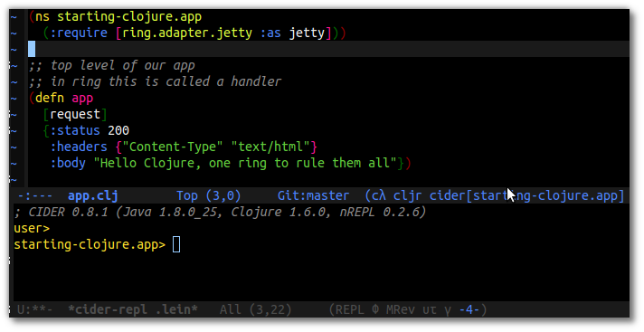Place cursor at starting-clojure.app> REPL prompt
Image resolution: width=644 pixels, height=332 pixels.
(x=176, y=244)
